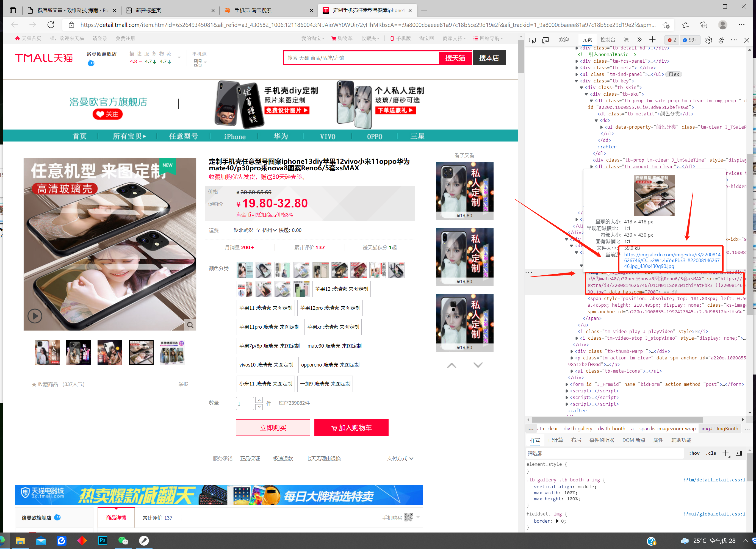
Task: Click the red error count badge
Action: tap(672, 40)
